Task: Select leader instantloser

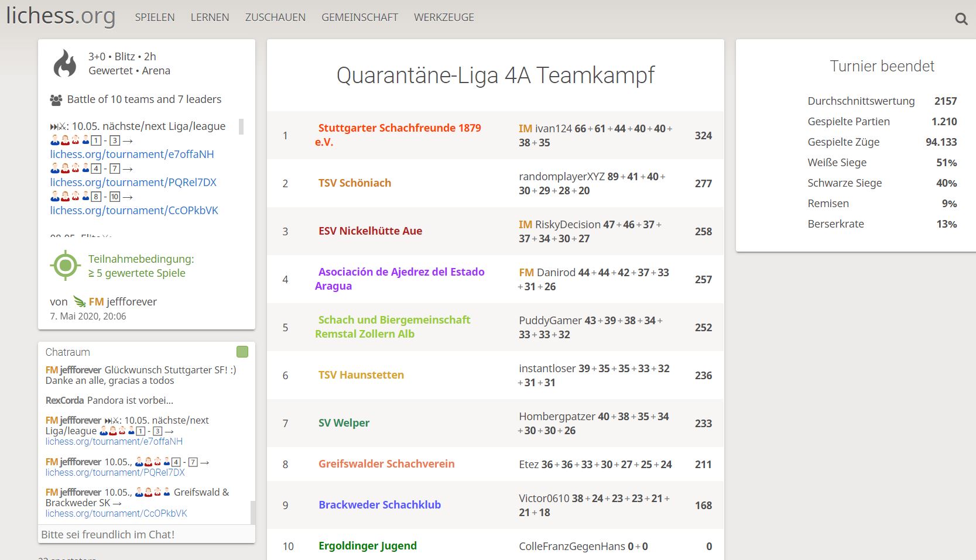Action: pyautogui.click(x=547, y=369)
